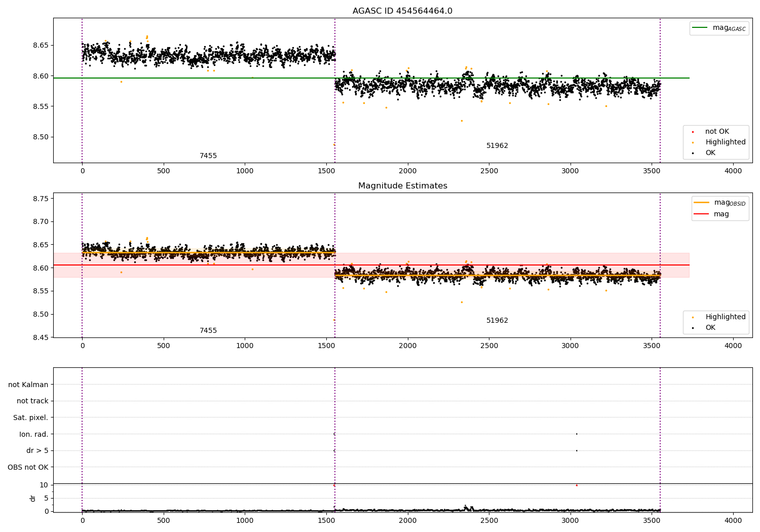Click the 'OBS not OK' axis label
Image resolution: width=760 pixels, height=532 pixels.
point(28,467)
